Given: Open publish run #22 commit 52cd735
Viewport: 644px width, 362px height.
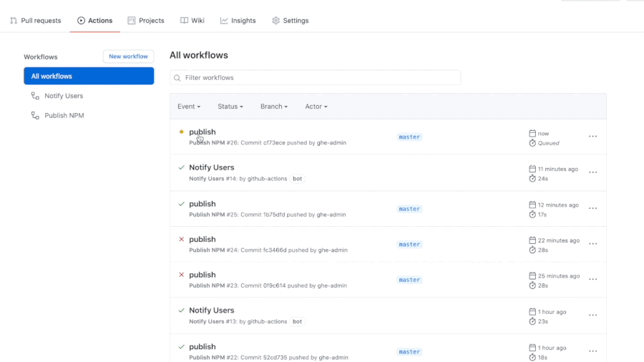Looking at the screenshot, I should click(x=202, y=346).
